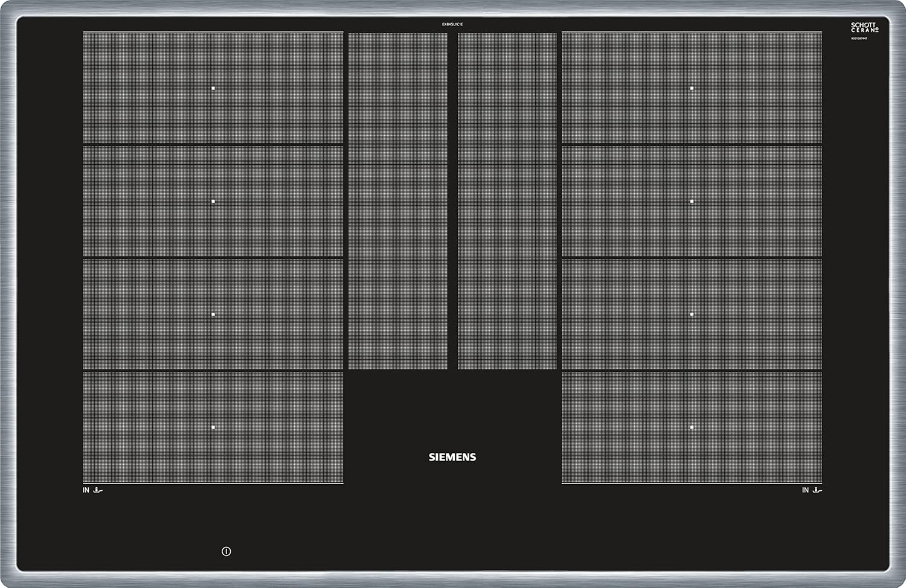The height and width of the screenshot is (588, 906).
Task: Select the model label EX845LYC1E
Action: [x=452, y=23]
